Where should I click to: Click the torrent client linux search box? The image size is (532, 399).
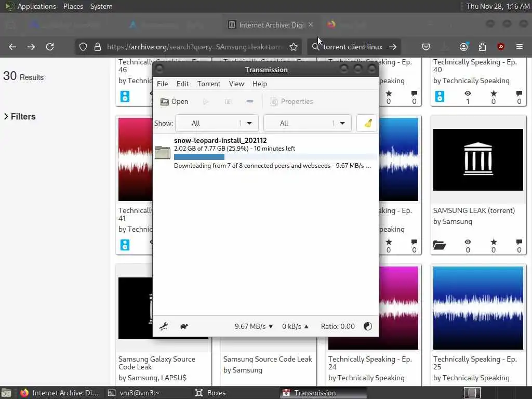point(353,47)
